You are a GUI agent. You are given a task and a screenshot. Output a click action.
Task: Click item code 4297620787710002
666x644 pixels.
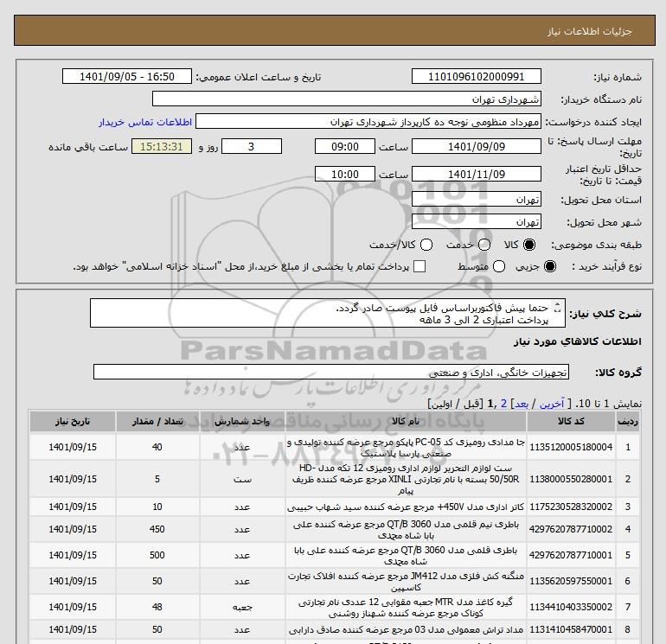[571, 529]
